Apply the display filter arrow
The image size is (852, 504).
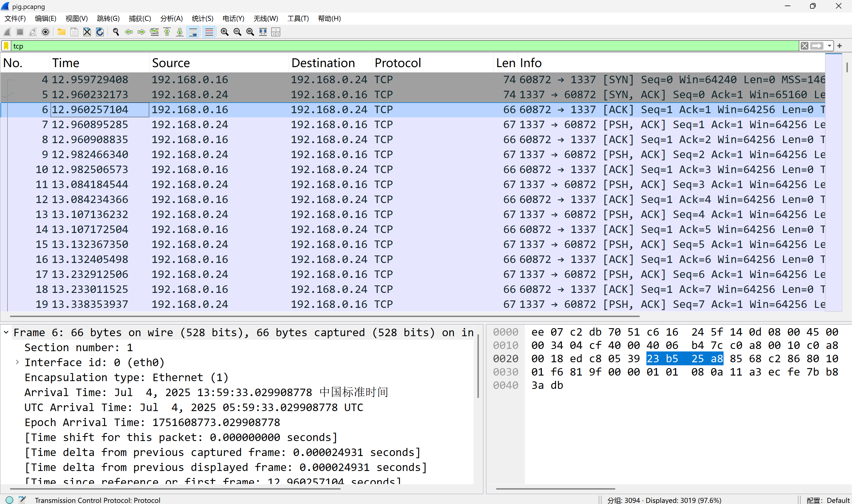coord(817,46)
